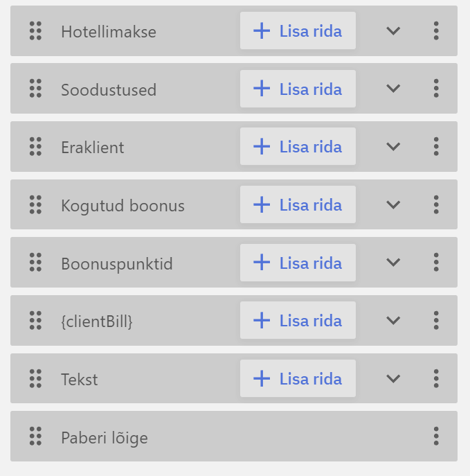Open three-dot menu for Kogutud boonus
This screenshot has width=470, height=476.
pos(436,204)
